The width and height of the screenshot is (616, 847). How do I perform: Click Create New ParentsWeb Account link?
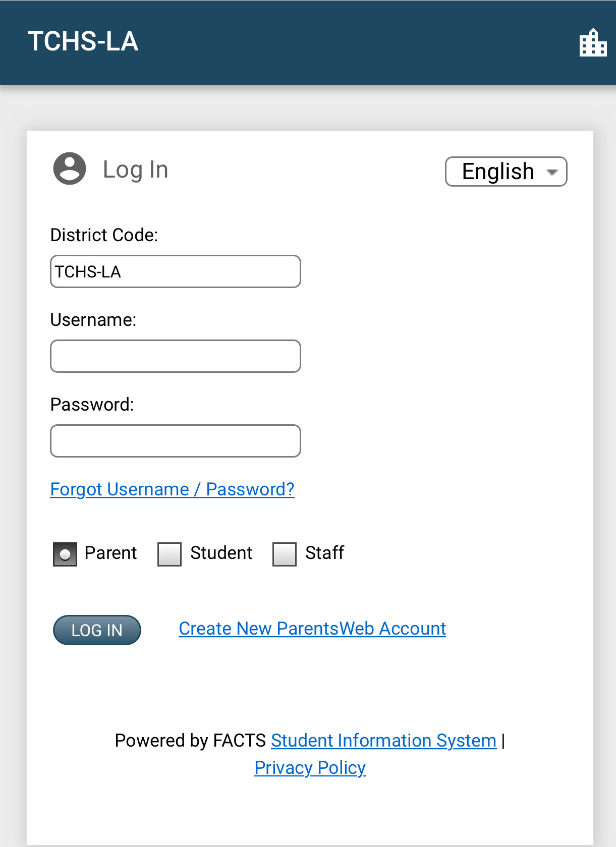coord(312,629)
